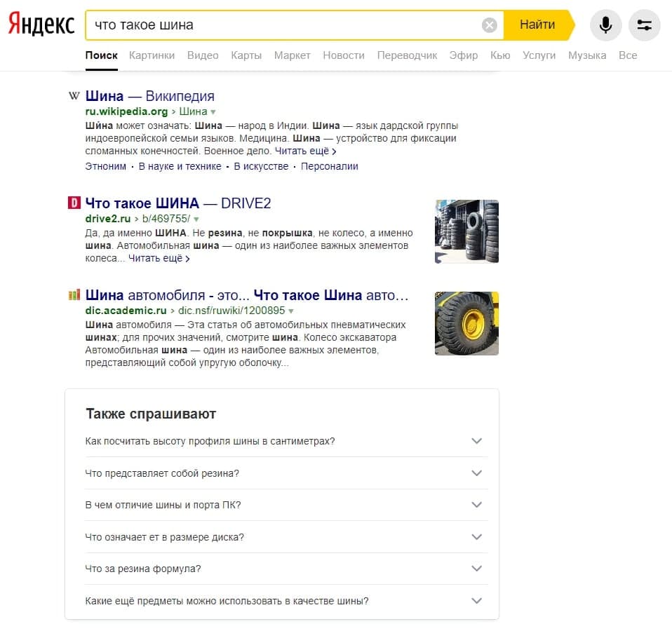Go to the Новости tab

tap(344, 55)
